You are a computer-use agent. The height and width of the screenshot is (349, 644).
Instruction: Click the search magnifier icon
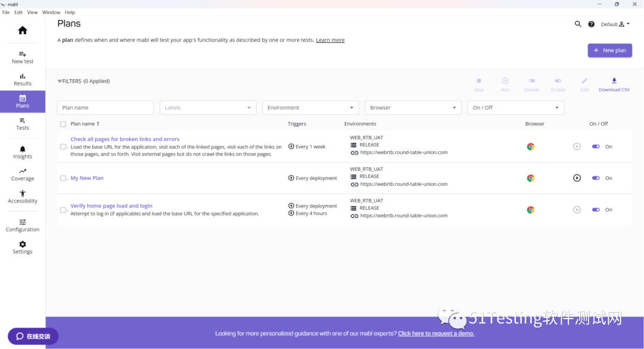[x=578, y=24]
